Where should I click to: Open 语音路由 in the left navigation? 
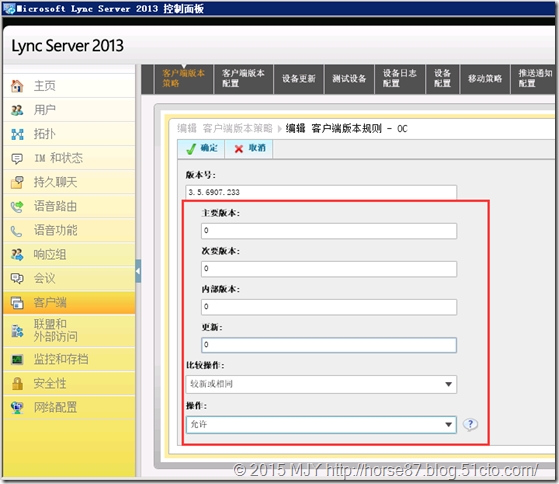click(69, 206)
